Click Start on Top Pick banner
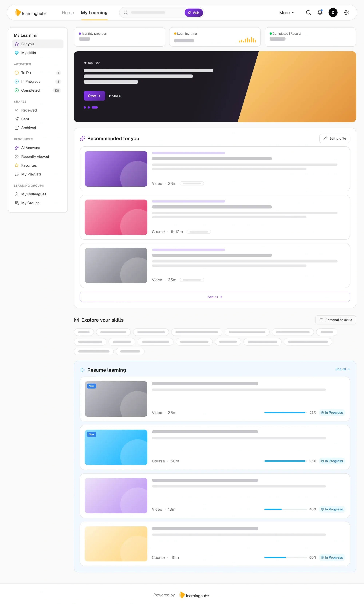Image resolution: width=364 pixels, height=606 pixels. (94, 96)
